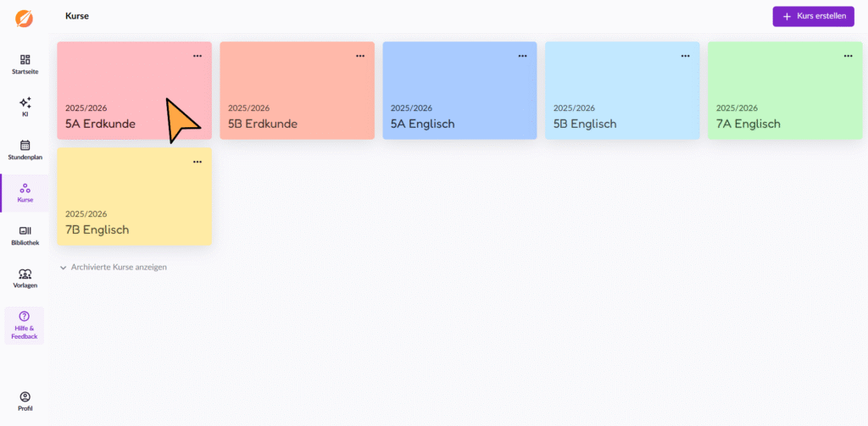Image resolution: width=868 pixels, height=426 pixels.
Task: Open the KI sparkle icon
Action: pyautogui.click(x=25, y=102)
